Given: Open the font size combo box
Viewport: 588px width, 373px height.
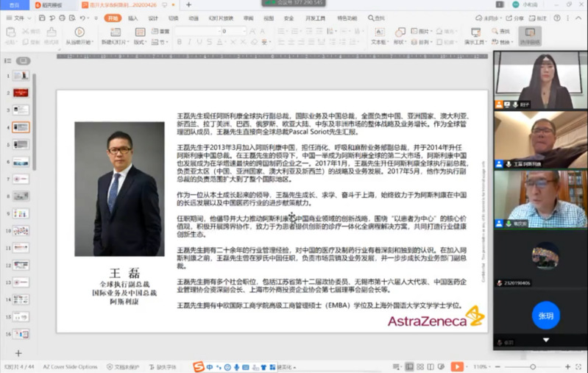Looking at the screenshot, I should pyautogui.click(x=233, y=31).
